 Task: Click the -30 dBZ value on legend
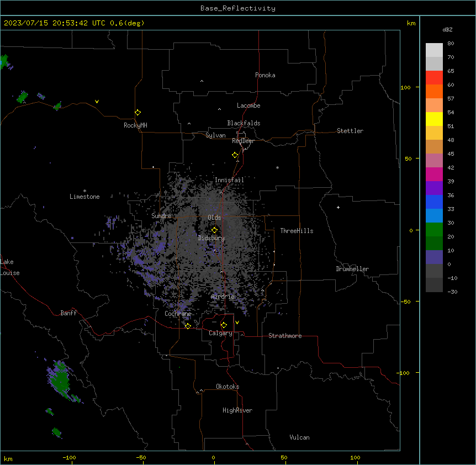pyautogui.click(x=452, y=292)
